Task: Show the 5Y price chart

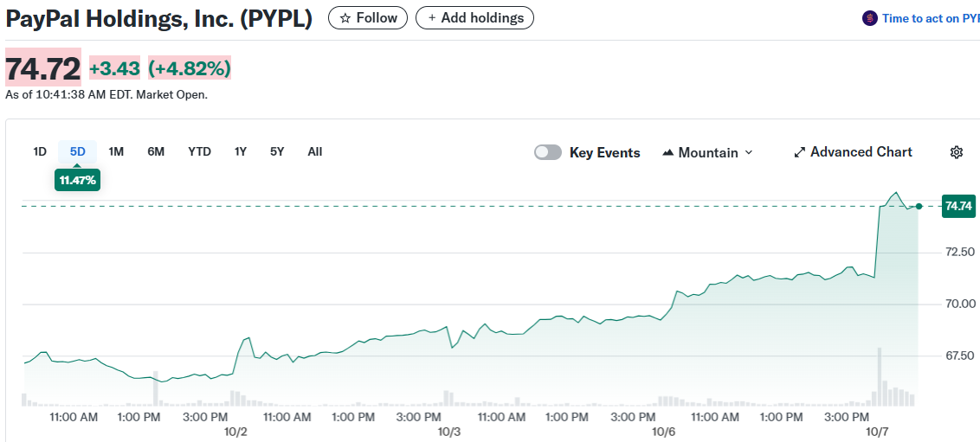Action: pos(277,151)
